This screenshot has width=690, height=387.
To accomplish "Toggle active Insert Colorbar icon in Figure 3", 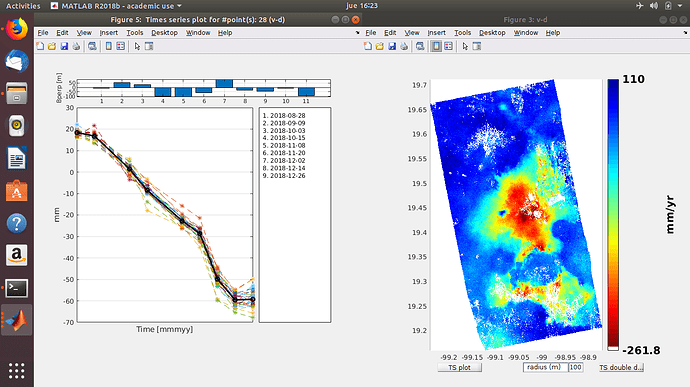I will [x=436, y=46].
